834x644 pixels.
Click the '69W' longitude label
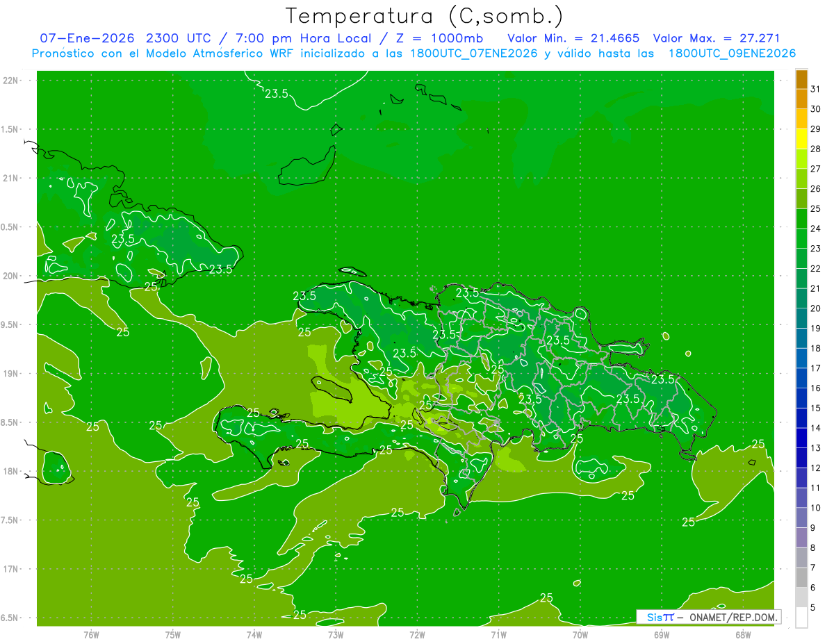(662, 635)
